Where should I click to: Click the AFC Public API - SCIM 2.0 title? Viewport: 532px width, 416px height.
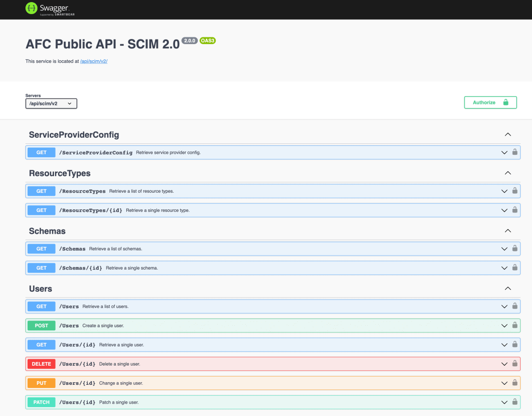102,44
